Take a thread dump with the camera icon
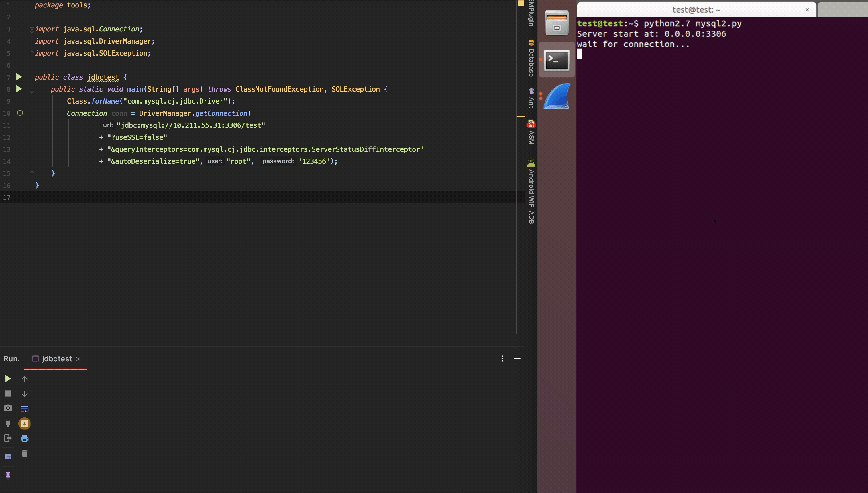The height and width of the screenshot is (493, 868). click(x=8, y=408)
